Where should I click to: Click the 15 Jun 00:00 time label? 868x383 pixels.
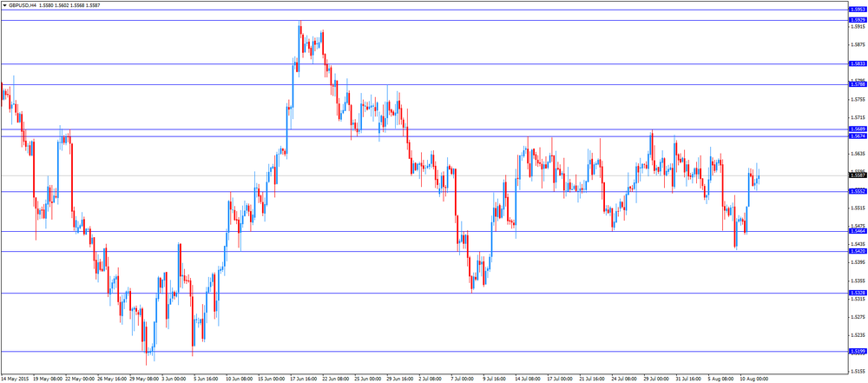[x=272, y=380]
